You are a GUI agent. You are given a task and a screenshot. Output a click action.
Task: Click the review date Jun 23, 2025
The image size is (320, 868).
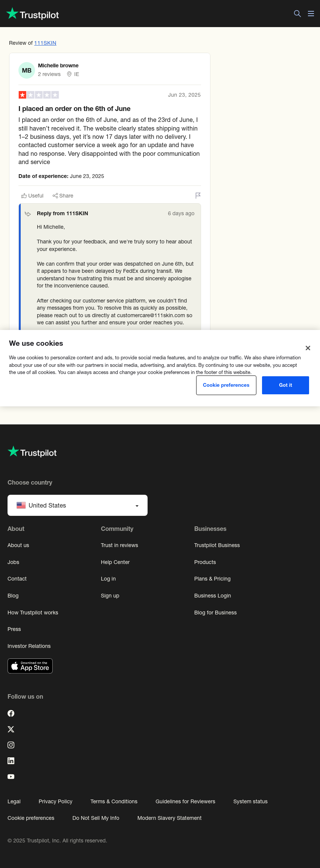(x=184, y=95)
